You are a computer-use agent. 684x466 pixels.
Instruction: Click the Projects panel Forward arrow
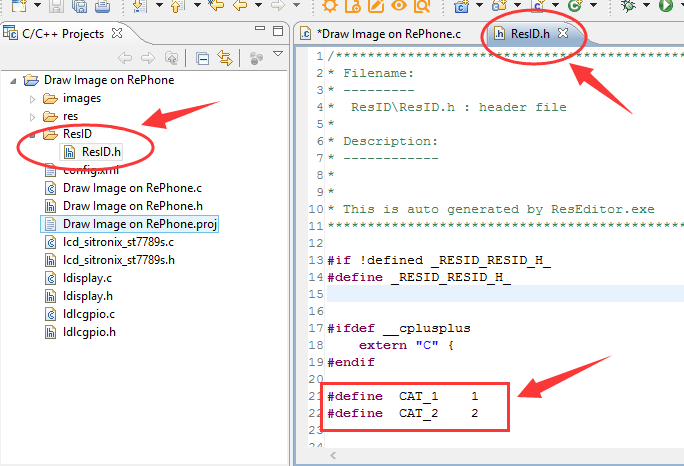point(148,58)
